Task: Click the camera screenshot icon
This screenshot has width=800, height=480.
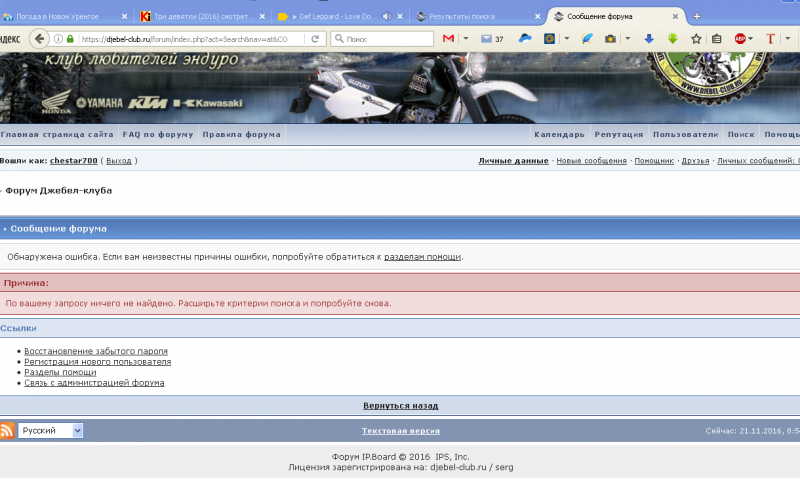Action: 609,38
